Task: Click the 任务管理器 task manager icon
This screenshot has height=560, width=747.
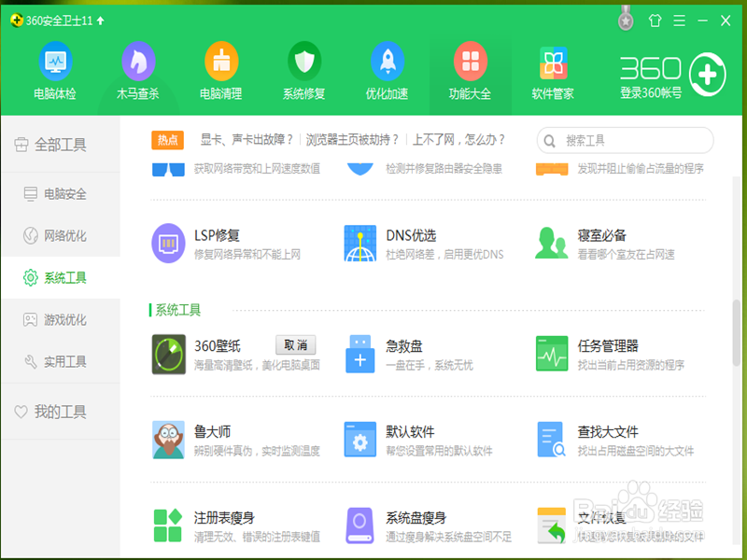Action: pos(552,354)
